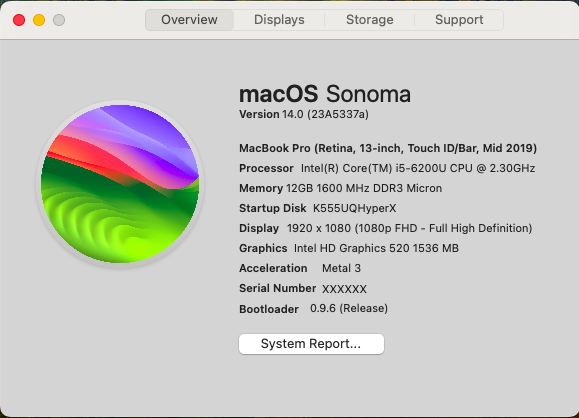Click the i5-6200U processor value
This screenshot has width=579, height=418.
[418, 168]
